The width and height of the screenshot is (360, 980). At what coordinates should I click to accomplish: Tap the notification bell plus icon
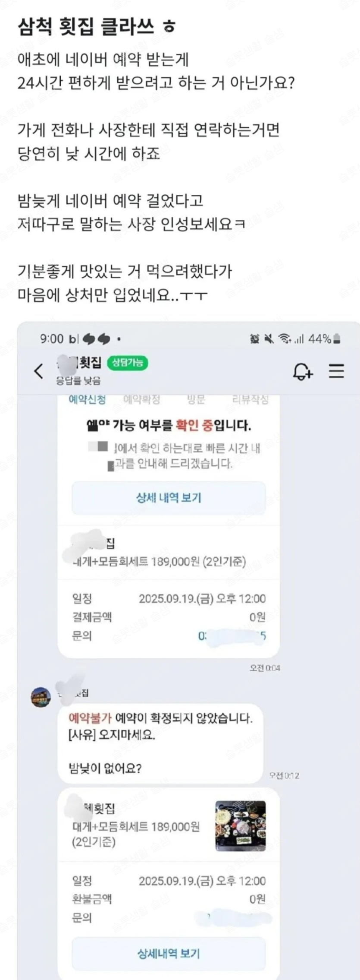(303, 371)
